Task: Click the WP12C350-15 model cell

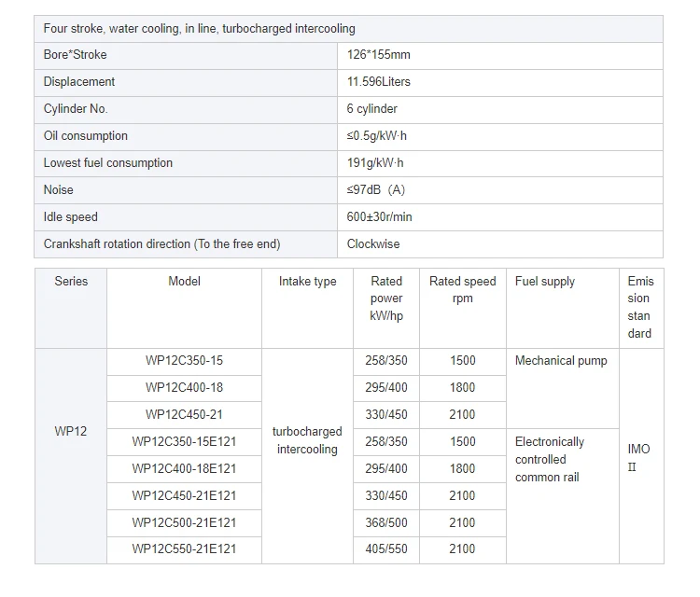Action: 184,361
